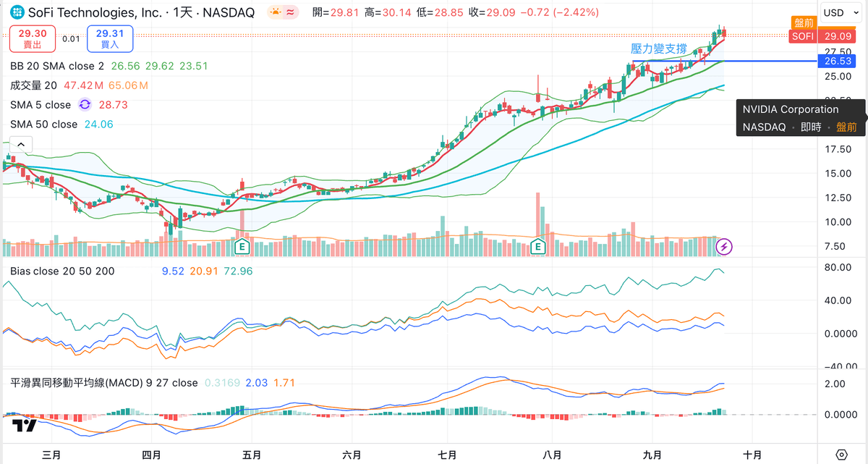Select the BB 20 SMA close 2 legend
Image resolution: width=868 pixels, height=464 pixels.
[x=57, y=66]
